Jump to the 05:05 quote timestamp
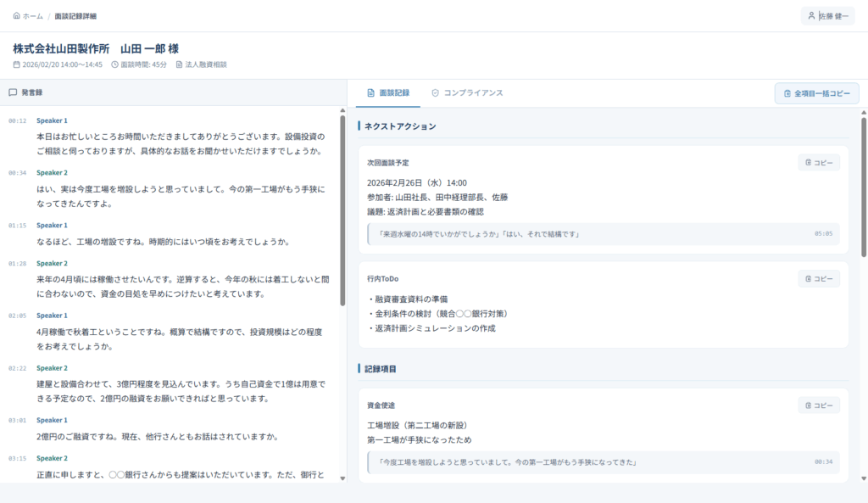This screenshot has height=503, width=868. point(823,233)
